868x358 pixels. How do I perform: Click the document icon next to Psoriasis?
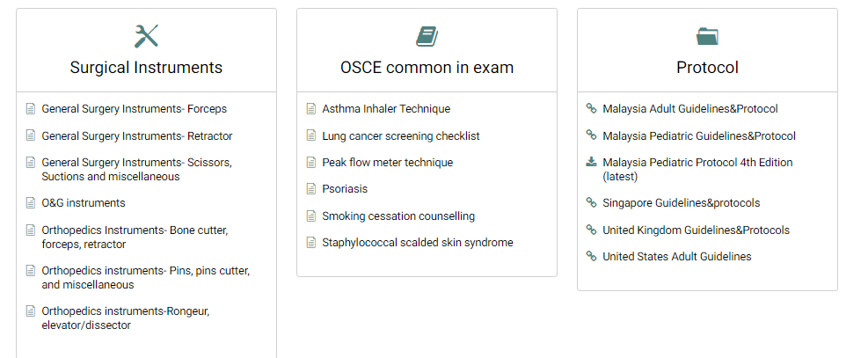pyautogui.click(x=311, y=189)
